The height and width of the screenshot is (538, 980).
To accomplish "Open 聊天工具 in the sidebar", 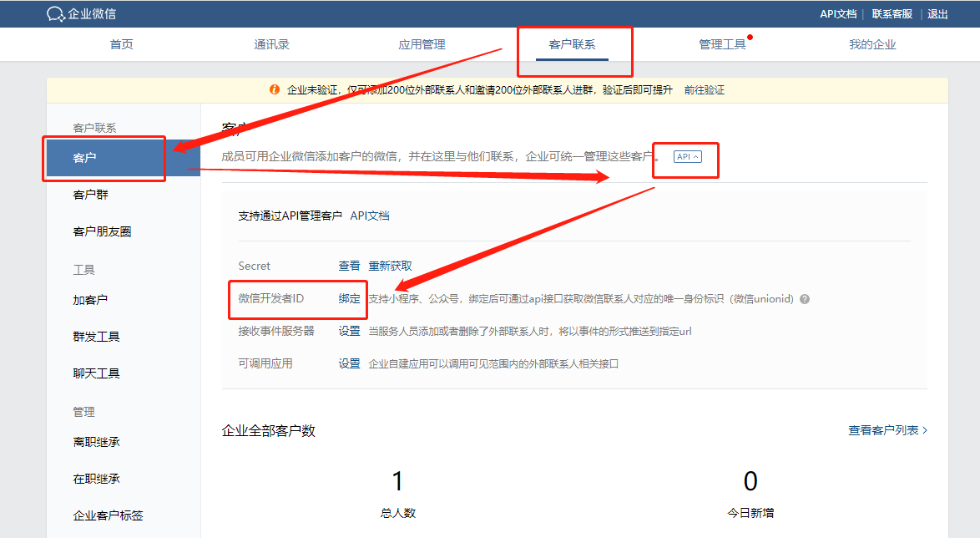I will point(96,373).
